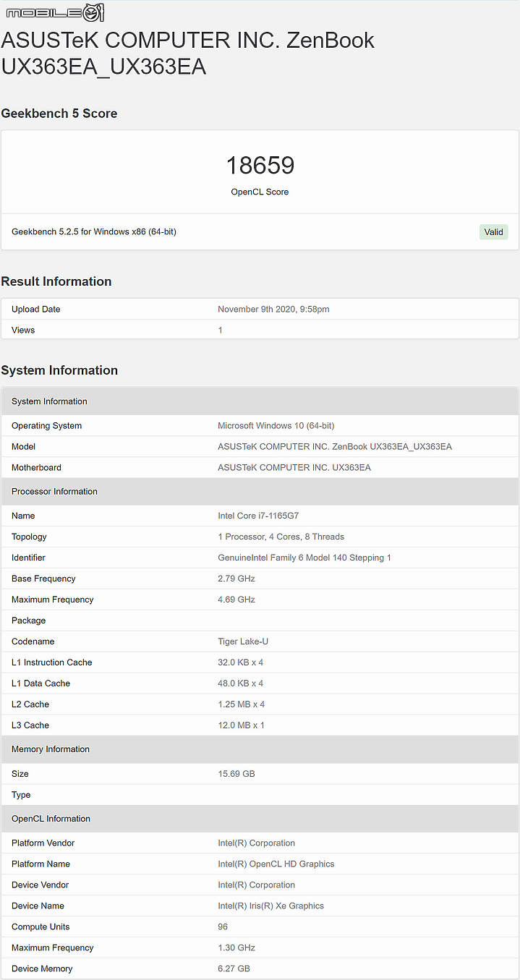Click the System Information section heading
520x980 pixels.
coord(59,370)
